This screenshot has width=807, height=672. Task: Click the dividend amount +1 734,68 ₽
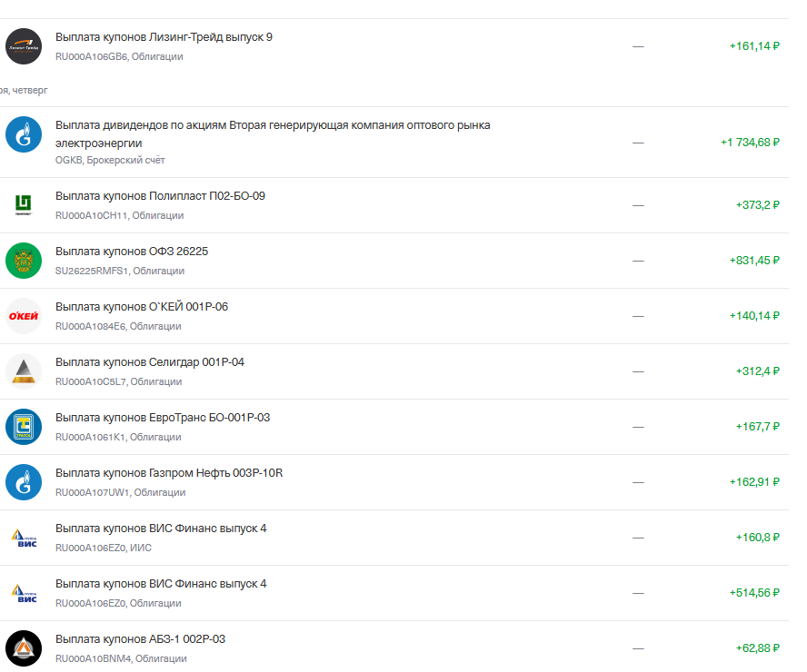(750, 143)
